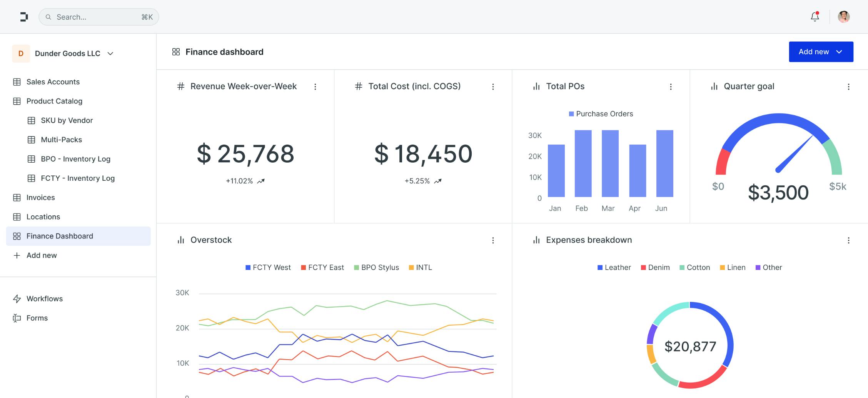Click the notification bell icon
The height and width of the screenshot is (398, 868).
pos(815,17)
